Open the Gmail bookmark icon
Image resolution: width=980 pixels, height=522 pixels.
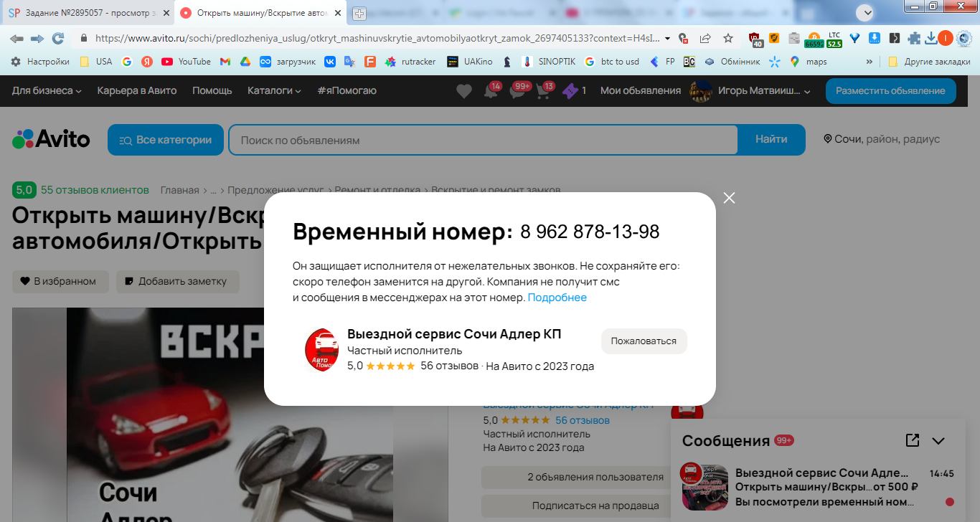pyautogui.click(x=225, y=62)
